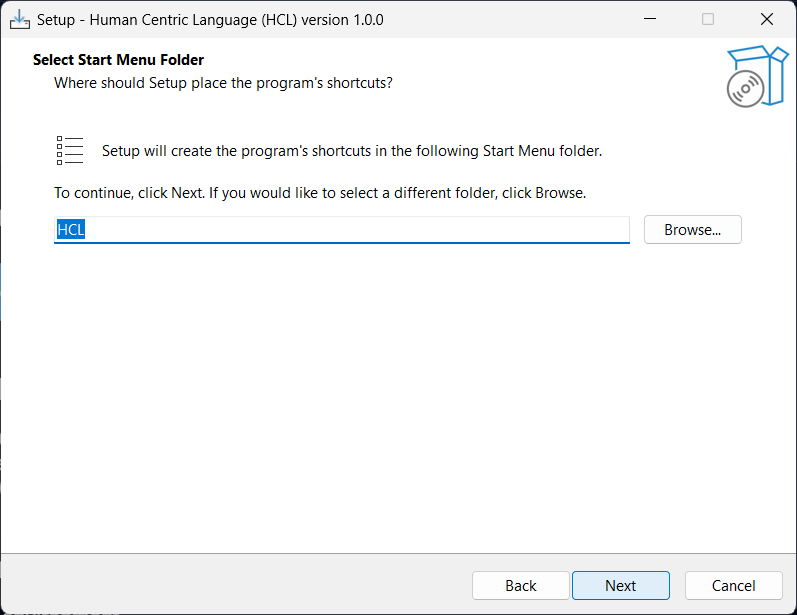This screenshot has width=797, height=615.
Task: Click the 'To continue, click Next' instruction
Action: 320,192
